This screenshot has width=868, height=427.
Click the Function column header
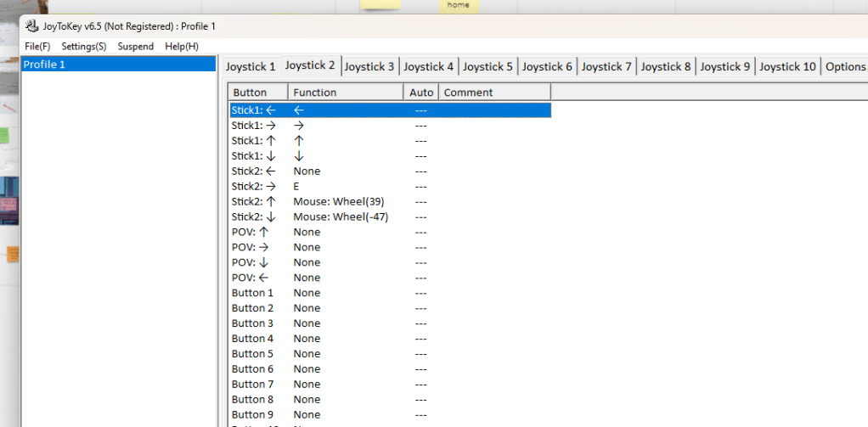pos(346,93)
